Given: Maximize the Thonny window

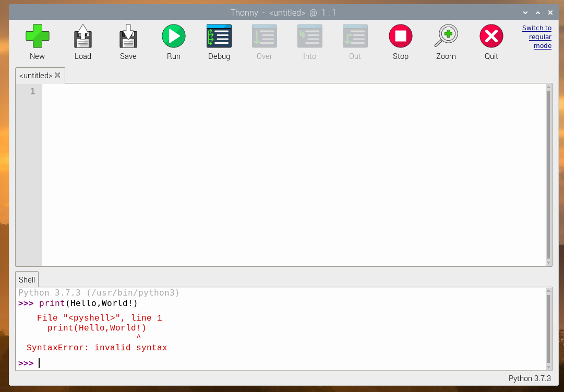Looking at the screenshot, I should (x=538, y=13).
